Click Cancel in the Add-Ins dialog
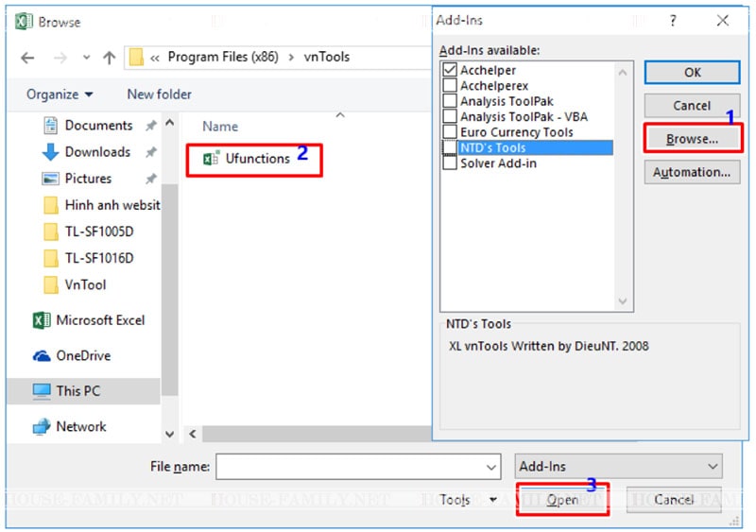This screenshot has width=756, height=532. coord(692,106)
